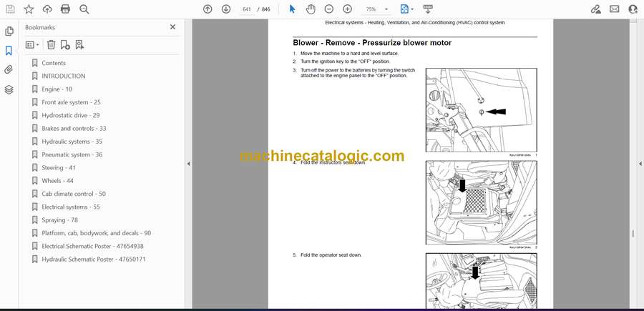Open Spraying - 78 bookmark

tap(59, 220)
